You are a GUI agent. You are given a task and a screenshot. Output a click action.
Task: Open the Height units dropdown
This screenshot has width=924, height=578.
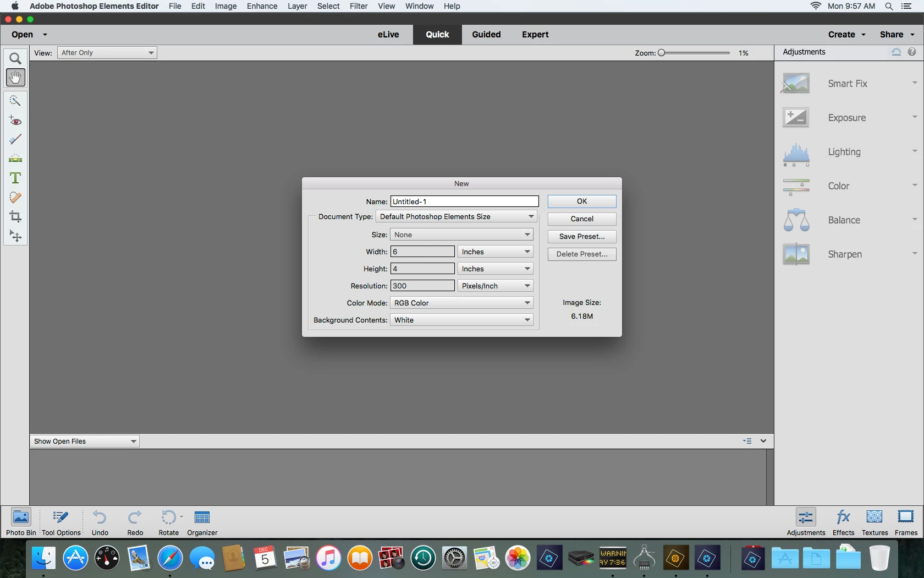coord(495,269)
